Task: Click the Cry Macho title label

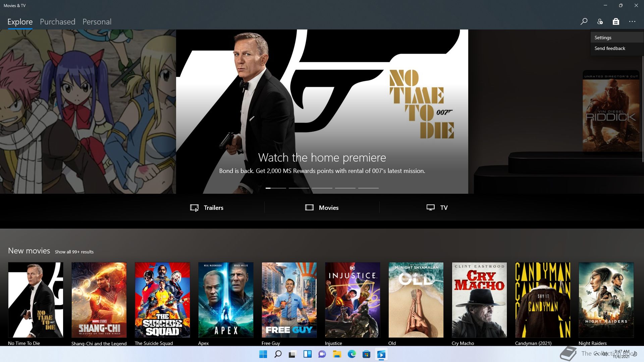Action: click(463, 343)
